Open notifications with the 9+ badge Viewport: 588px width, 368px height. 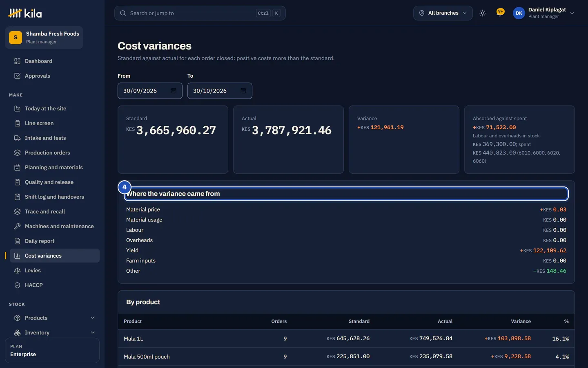click(x=500, y=13)
